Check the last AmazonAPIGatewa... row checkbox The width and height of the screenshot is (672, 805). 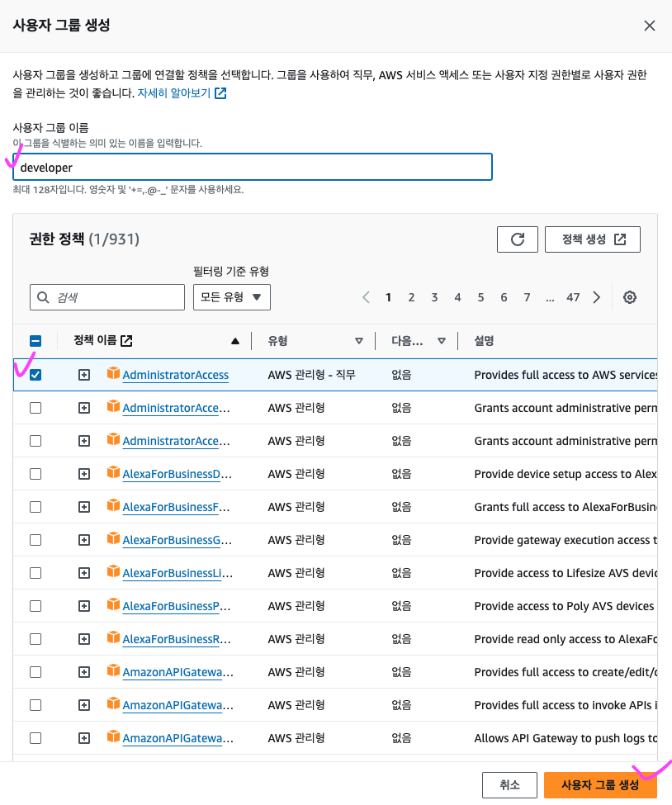35,738
